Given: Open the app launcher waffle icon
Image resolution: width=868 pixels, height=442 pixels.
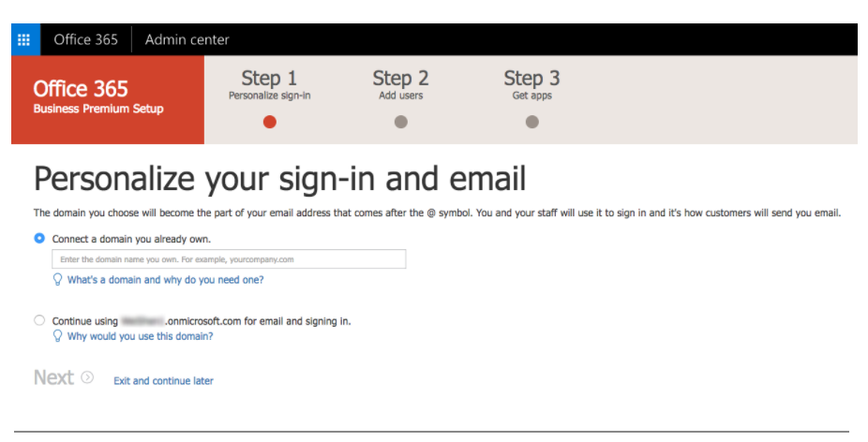Looking at the screenshot, I should tap(25, 39).
